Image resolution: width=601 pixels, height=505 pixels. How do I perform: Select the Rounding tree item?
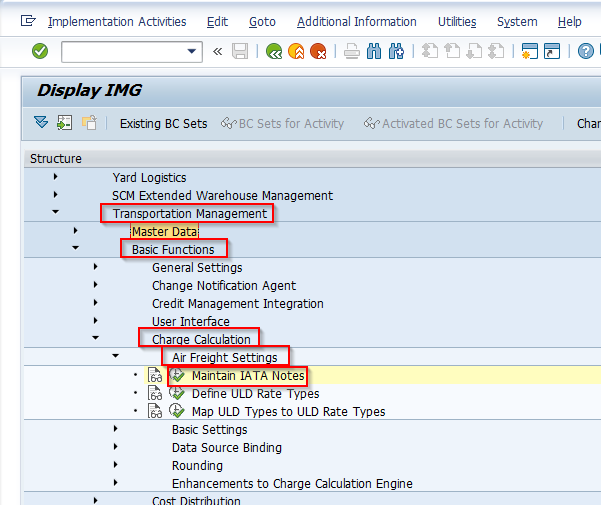click(x=197, y=466)
